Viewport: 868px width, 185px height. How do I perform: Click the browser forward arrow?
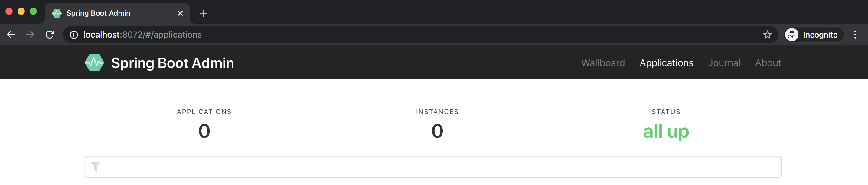pos(30,35)
